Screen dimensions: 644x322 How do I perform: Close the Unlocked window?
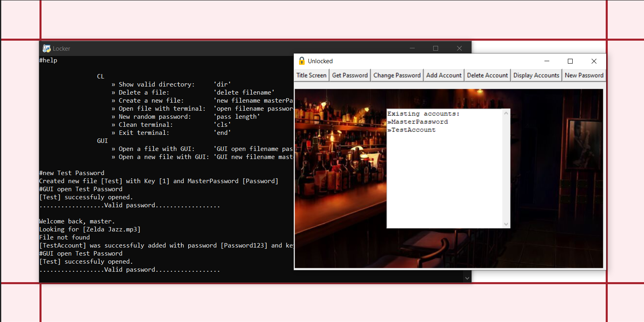pyautogui.click(x=594, y=61)
